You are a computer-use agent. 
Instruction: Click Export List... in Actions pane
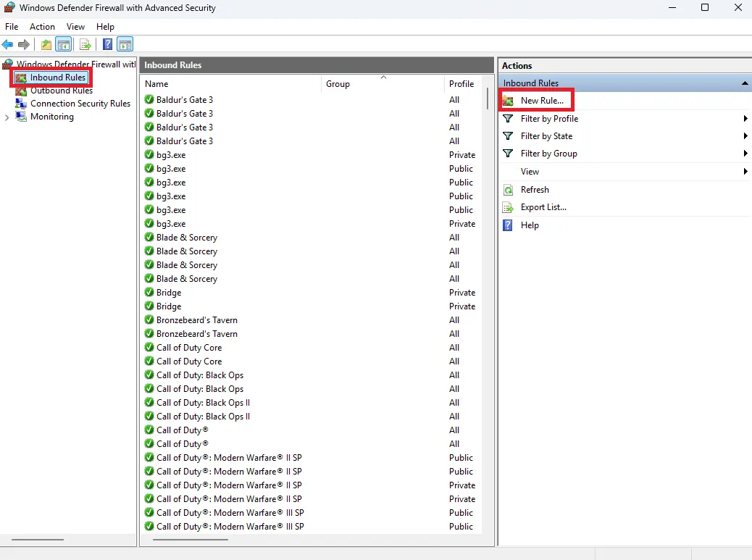coord(543,207)
